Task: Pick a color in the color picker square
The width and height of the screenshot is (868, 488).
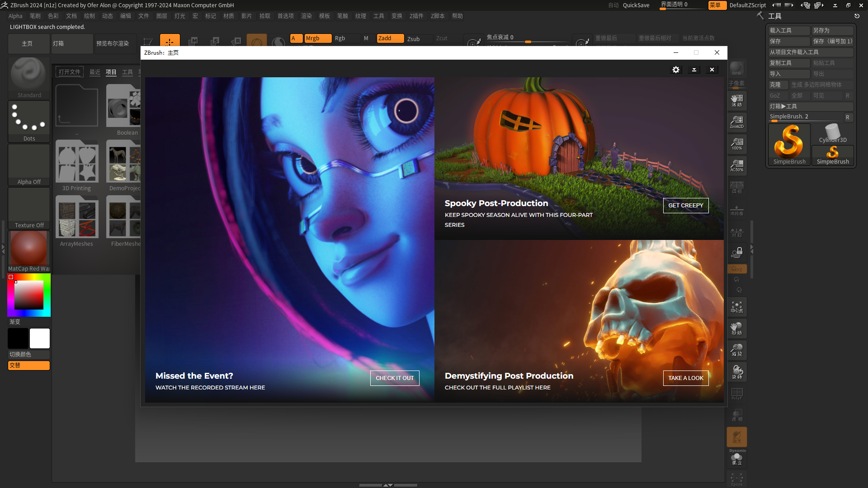Action: coord(29,295)
